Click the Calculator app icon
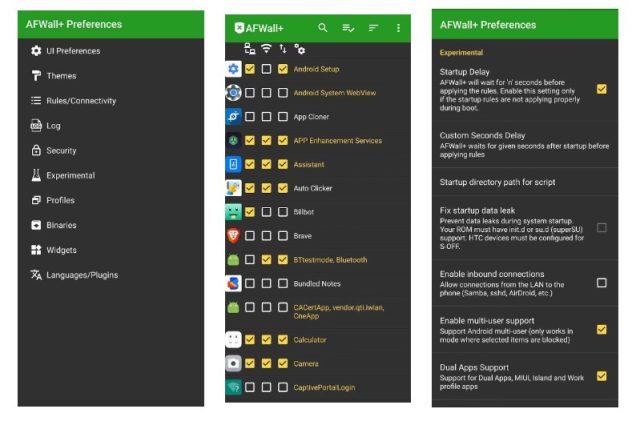Screen dimensions: 640x425 click(233, 339)
